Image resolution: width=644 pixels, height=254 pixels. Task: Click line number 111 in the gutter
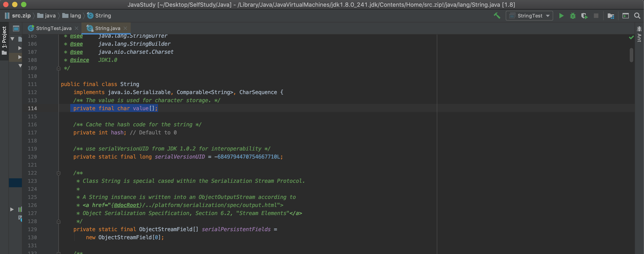pos(32,84)
